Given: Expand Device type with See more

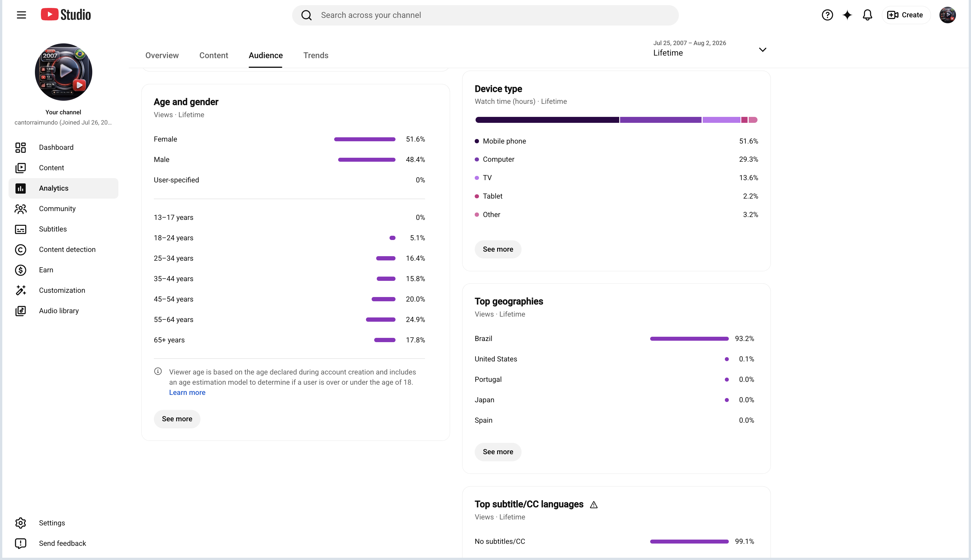Looking at the screenshot, I should click(x=498, y=249).
